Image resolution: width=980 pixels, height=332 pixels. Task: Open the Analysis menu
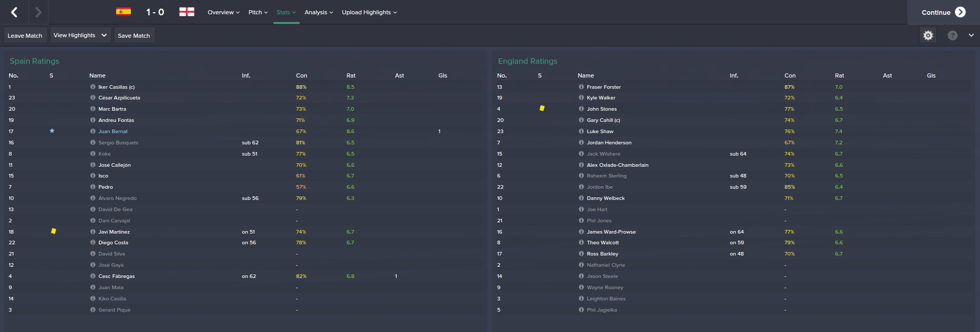tap(318, 12)
